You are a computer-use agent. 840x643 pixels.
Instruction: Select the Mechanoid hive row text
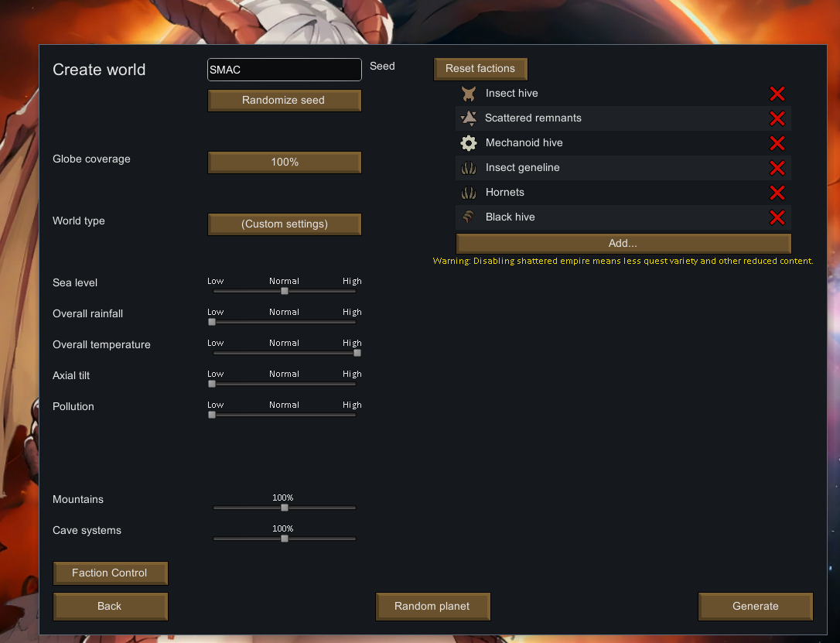(x=524, y=142)
